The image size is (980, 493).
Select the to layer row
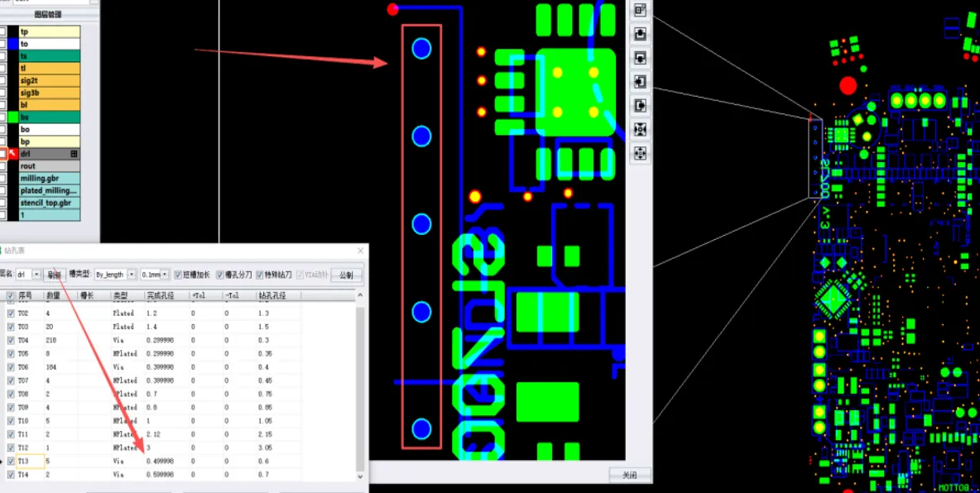50,44
